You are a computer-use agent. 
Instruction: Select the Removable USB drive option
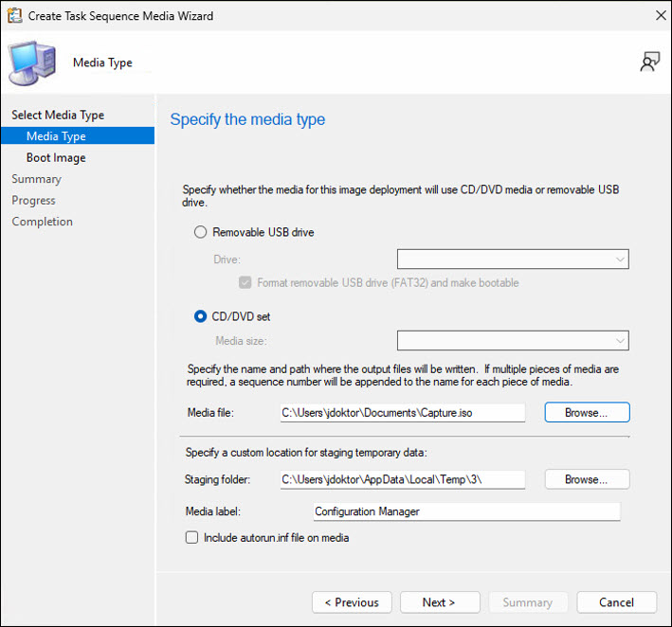pos(200,232)
